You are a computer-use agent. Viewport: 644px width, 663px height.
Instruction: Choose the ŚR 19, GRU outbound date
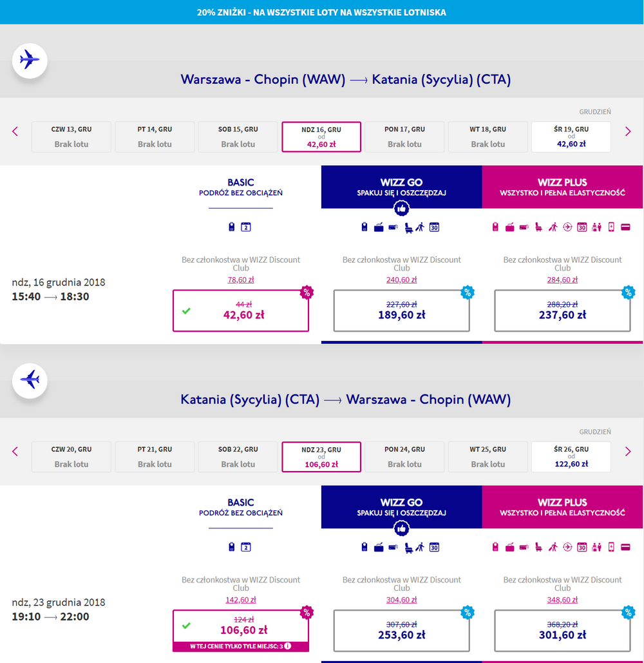click(x=571, y=137)
